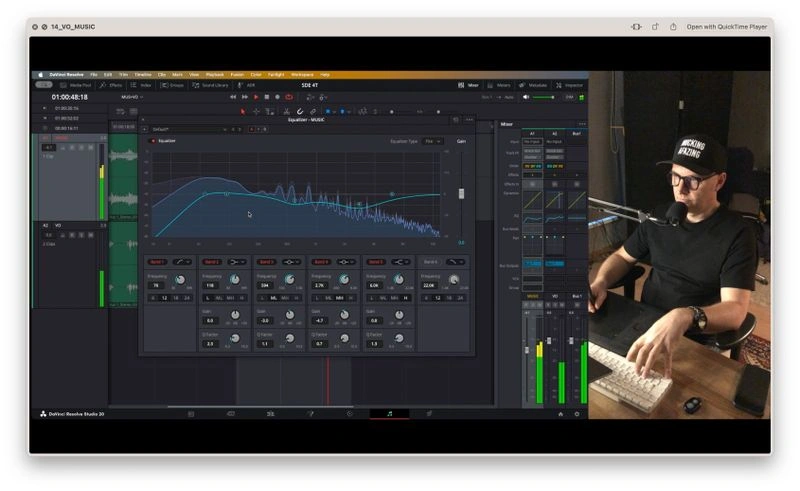Click Band 4 Q Factor knob
This screenshot has width=800, height=491.
pyautogui.click(x=344, y=338)
